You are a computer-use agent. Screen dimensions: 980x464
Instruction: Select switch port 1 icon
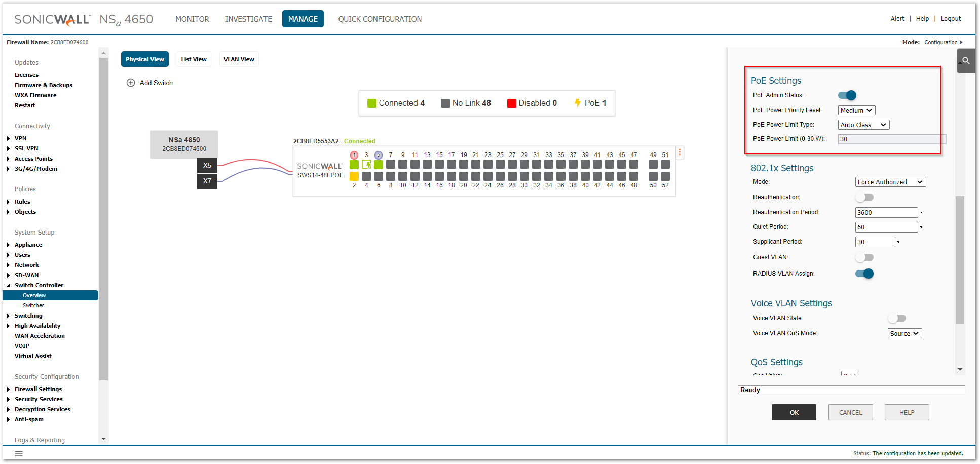point(354,164)
